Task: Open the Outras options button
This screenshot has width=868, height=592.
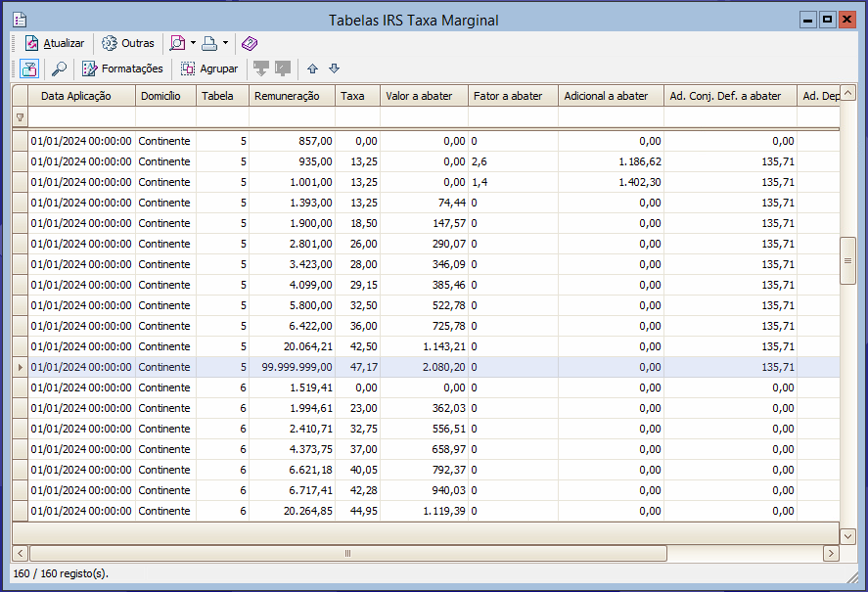Action: click(128, 43)
